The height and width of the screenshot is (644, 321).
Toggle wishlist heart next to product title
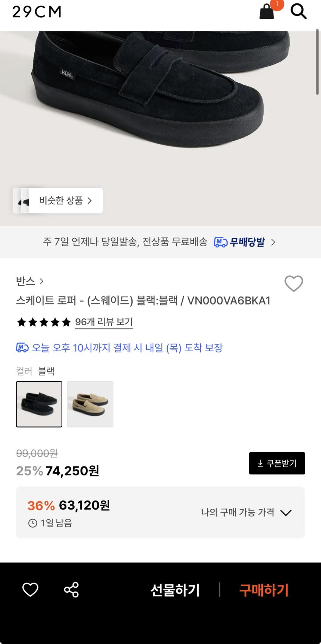(x=293, y=284)
